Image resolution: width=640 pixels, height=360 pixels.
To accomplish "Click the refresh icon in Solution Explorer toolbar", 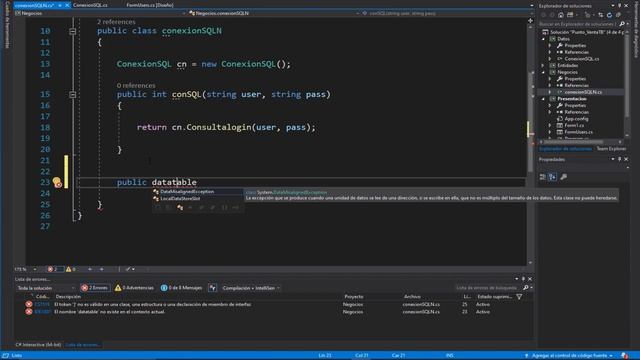I will pos(609,15).
